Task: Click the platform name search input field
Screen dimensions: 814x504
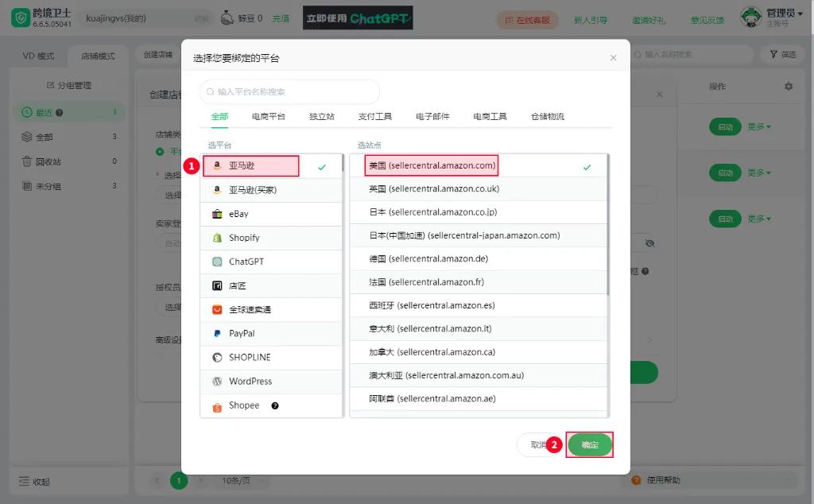Action: click(x=289, y=92)
